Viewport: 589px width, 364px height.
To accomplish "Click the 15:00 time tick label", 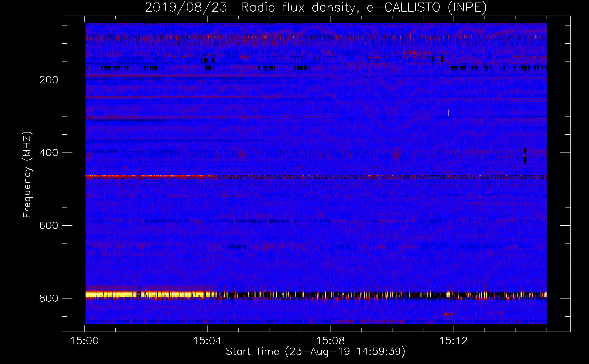I will tap(84, 341).
